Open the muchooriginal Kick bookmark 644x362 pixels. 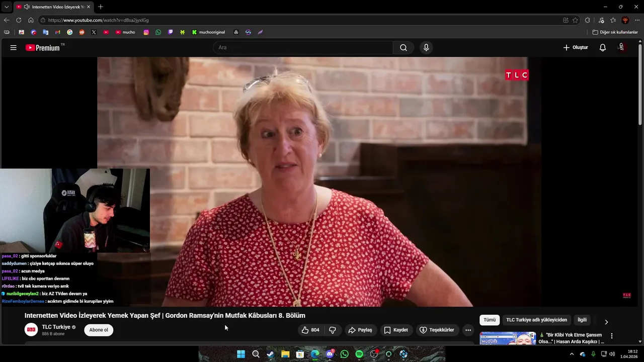[x=208, y=32]
